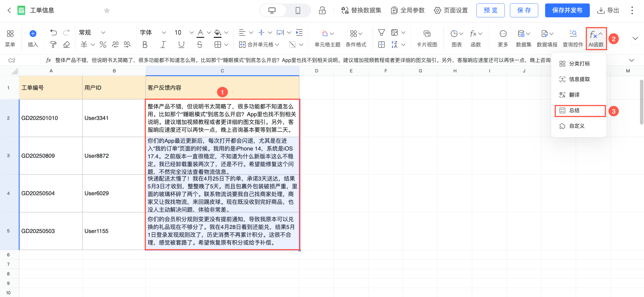Image resolution: width=644 pixels, height=297 pixels.
Task: Open the vertical three-dot more menu
Action: click(x=632, y=11)
